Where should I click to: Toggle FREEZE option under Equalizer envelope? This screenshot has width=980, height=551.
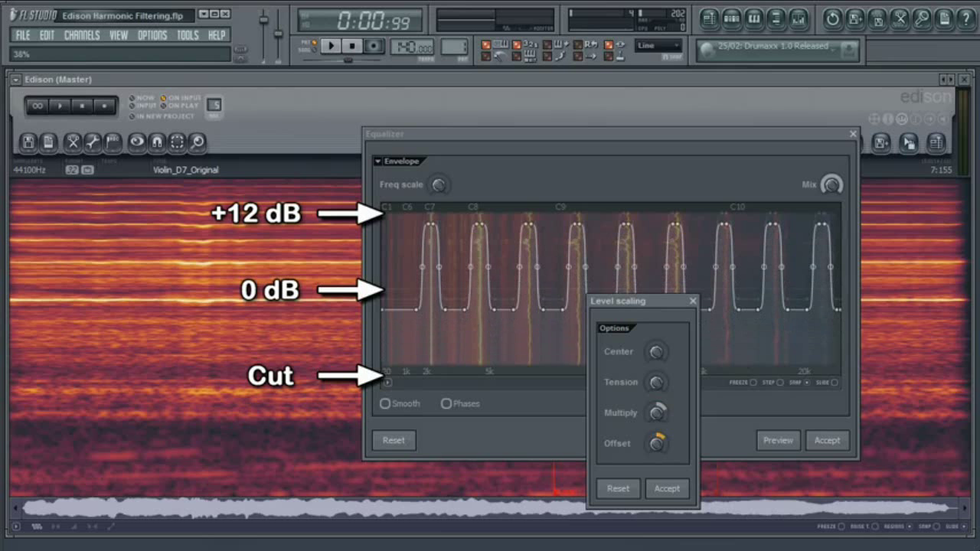coord(753,382)
